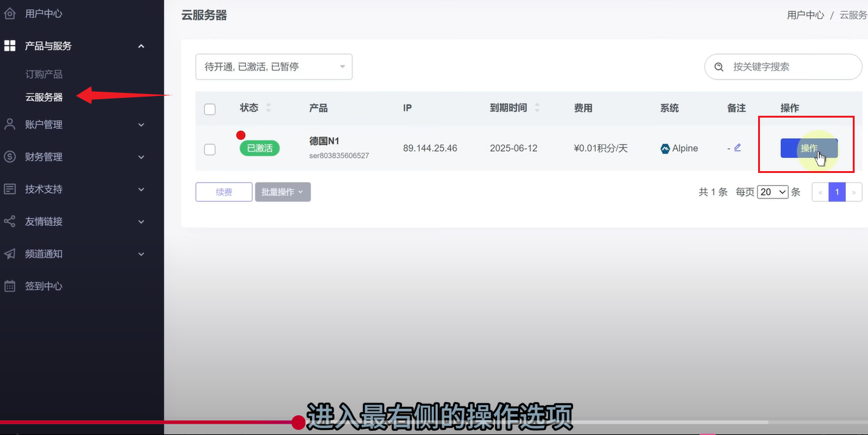Viewport: 868px width, 435px height.
Task: Click the 按关键字搜索 search field
Action: (783, 67)
